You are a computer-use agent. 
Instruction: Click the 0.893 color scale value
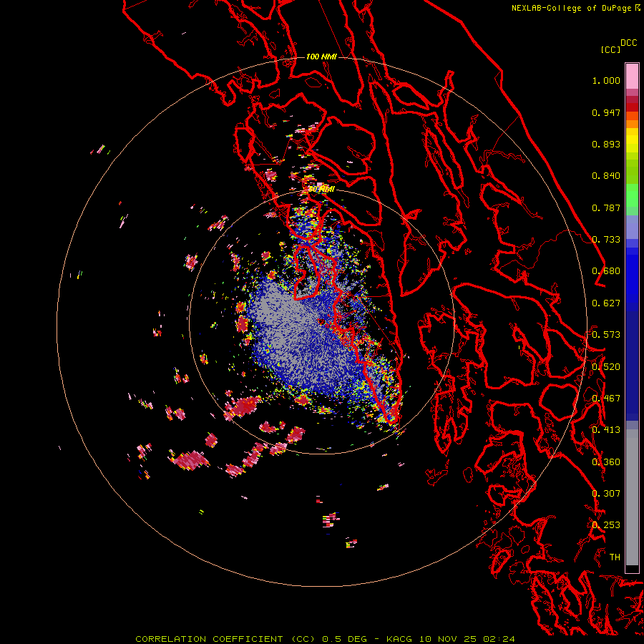click(x=606, y=144)
